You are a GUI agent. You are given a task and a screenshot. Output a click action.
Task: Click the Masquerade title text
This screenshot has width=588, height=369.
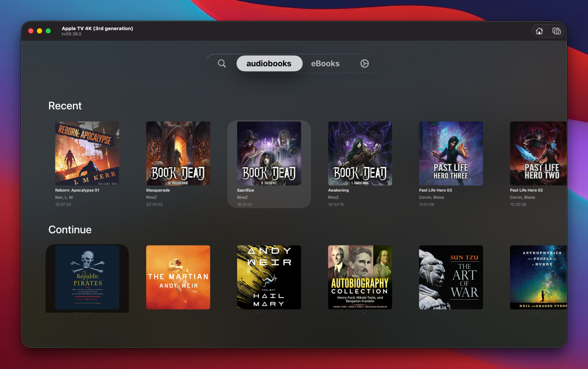click(x=158, y=190)
